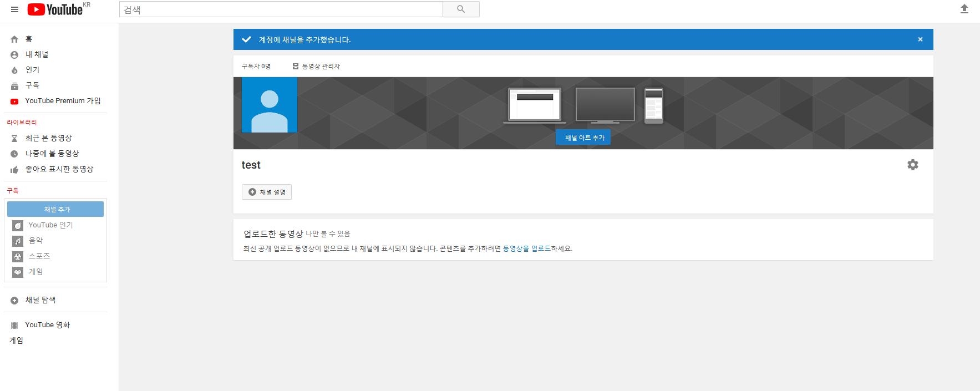
Task: Click the hourglass history icon
Action: pos(14,139)
